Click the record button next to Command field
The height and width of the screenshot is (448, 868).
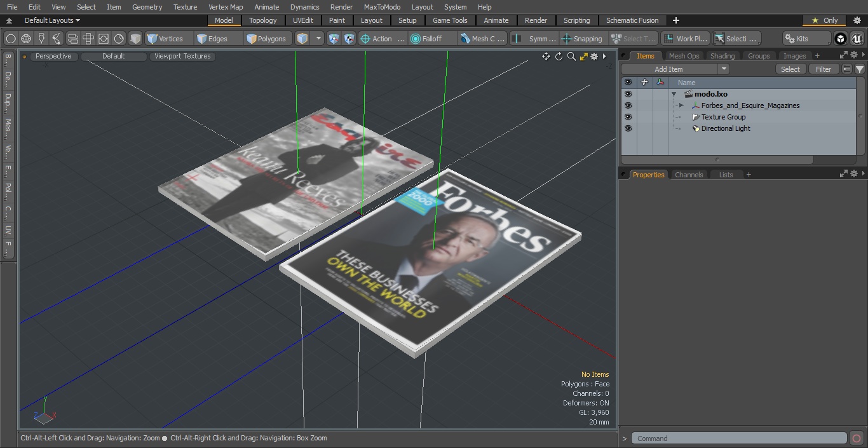tap(857, 438)
